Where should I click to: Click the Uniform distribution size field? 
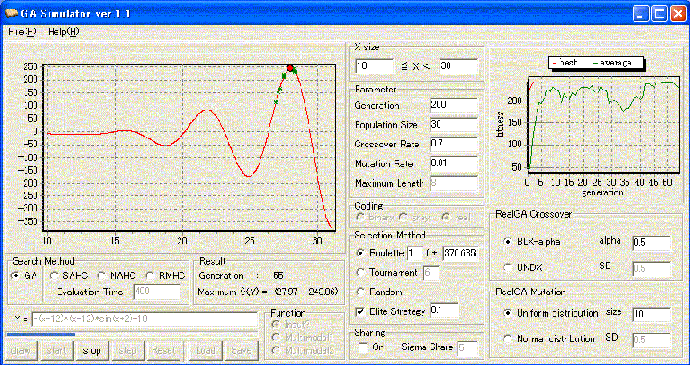pyautogui.click(x=651, y=314)
